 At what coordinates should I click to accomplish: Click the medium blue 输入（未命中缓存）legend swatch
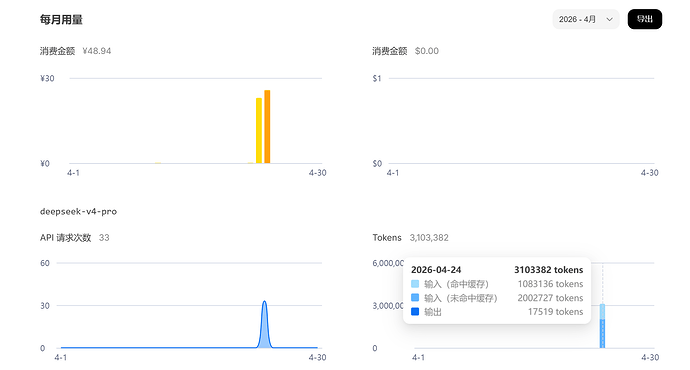(x=415, y=298)
